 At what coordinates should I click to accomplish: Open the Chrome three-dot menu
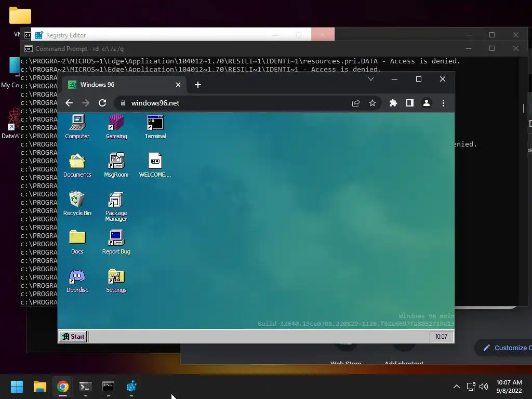(443, 103)
